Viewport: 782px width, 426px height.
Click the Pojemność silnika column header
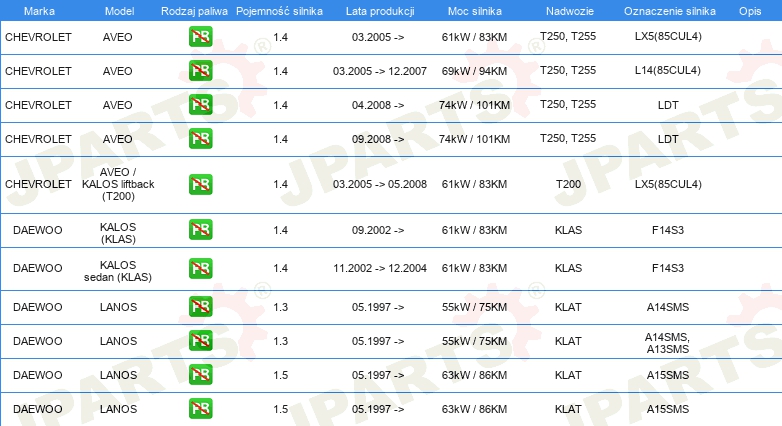279,11
